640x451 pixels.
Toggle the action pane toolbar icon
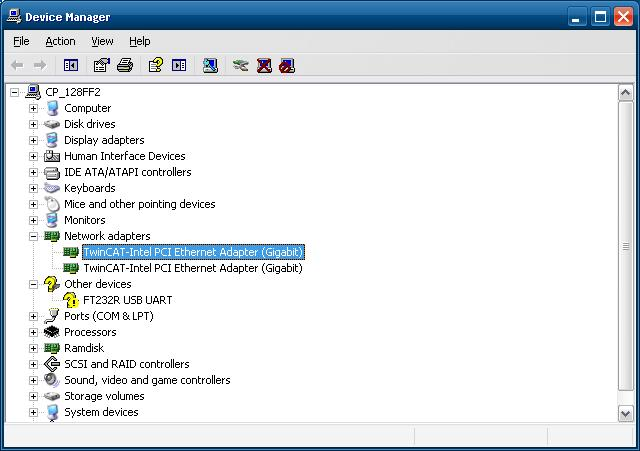point(179,65)
